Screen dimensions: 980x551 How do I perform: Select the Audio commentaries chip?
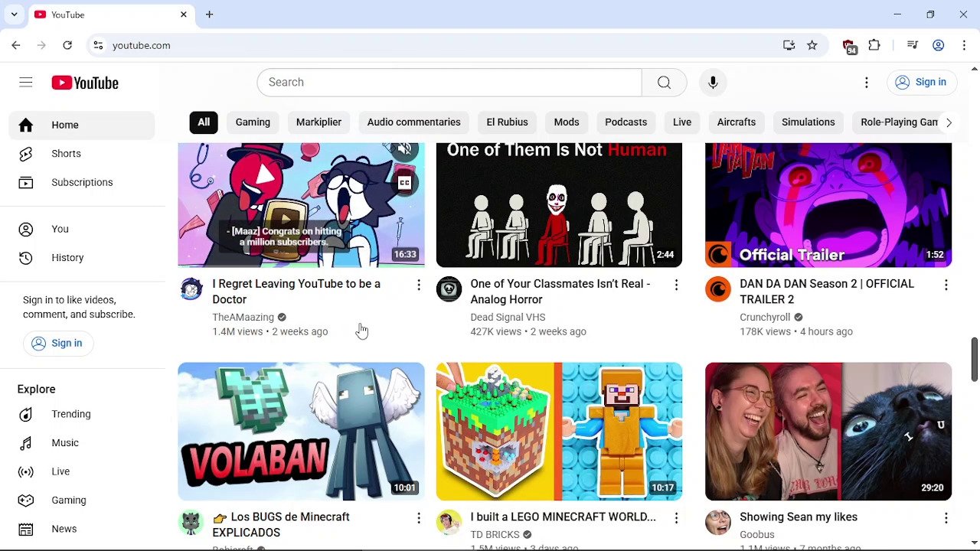[413, 122]
